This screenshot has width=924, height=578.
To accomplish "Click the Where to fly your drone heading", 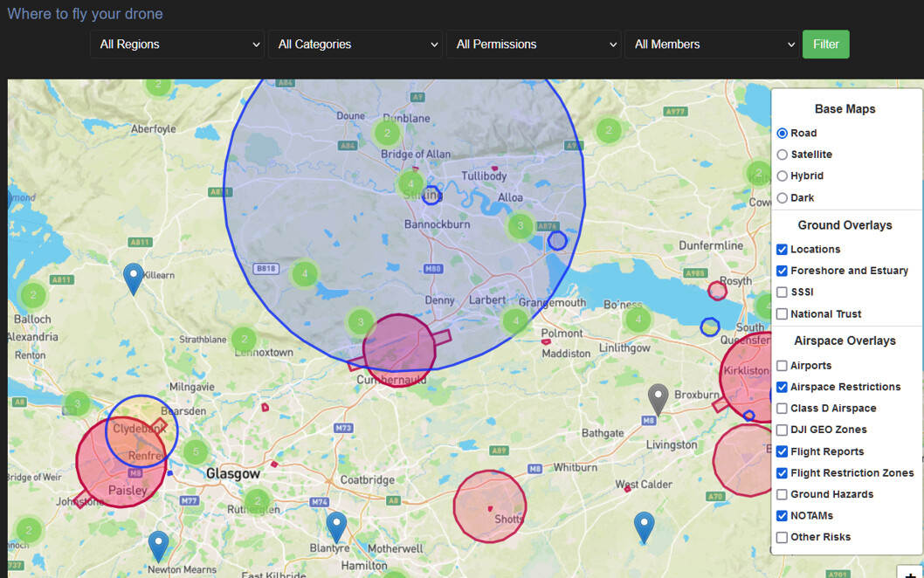I will tap(85, 14).
